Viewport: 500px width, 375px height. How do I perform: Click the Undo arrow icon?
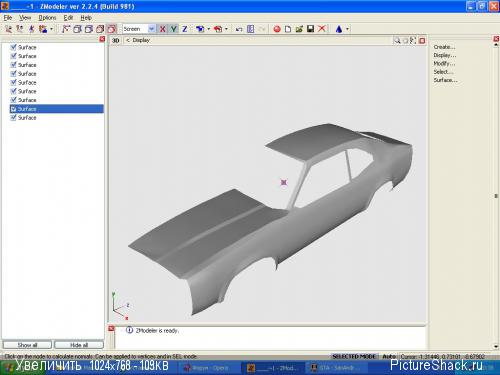(x=239, y=29)
